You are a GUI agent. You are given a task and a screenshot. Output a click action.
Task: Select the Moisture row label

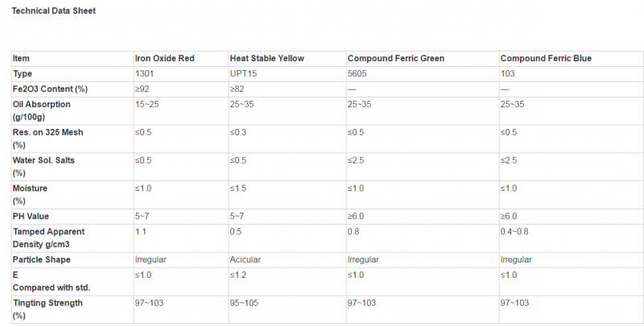(30, 194)
